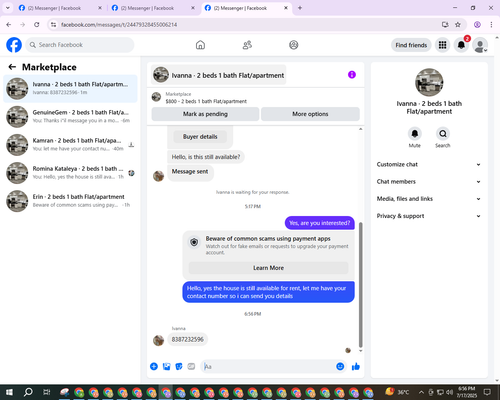The height and width of the screenshot is (400, 500).
Task: Open Kamran conversation in list
Action: [70, 145]
